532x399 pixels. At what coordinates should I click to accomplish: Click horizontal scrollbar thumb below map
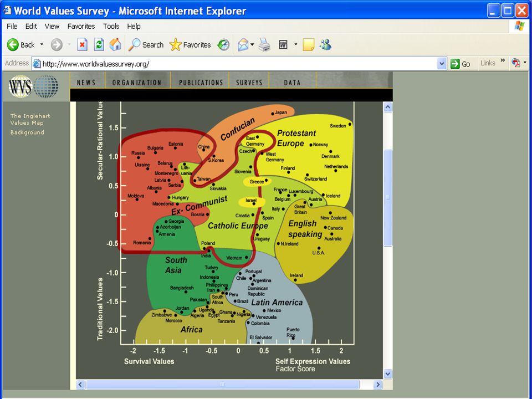pos(222,385)
